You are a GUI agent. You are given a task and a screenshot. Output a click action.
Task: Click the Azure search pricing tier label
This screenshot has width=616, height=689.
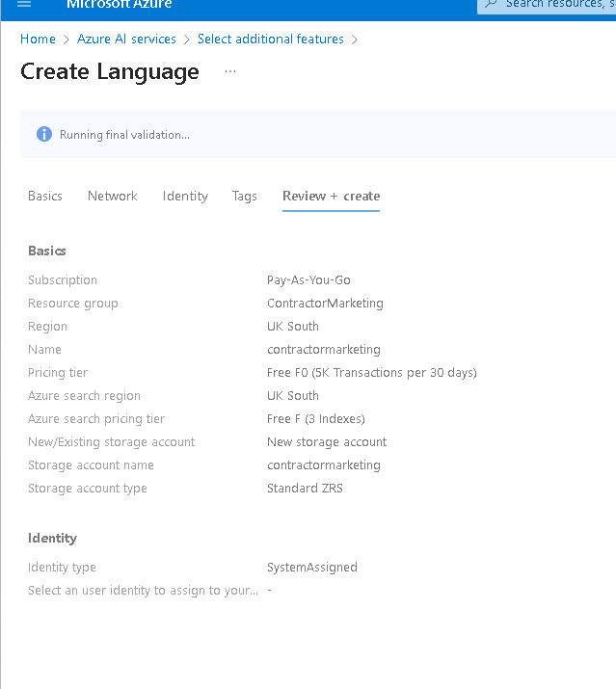pyautogui.click(x=96, y=419)
